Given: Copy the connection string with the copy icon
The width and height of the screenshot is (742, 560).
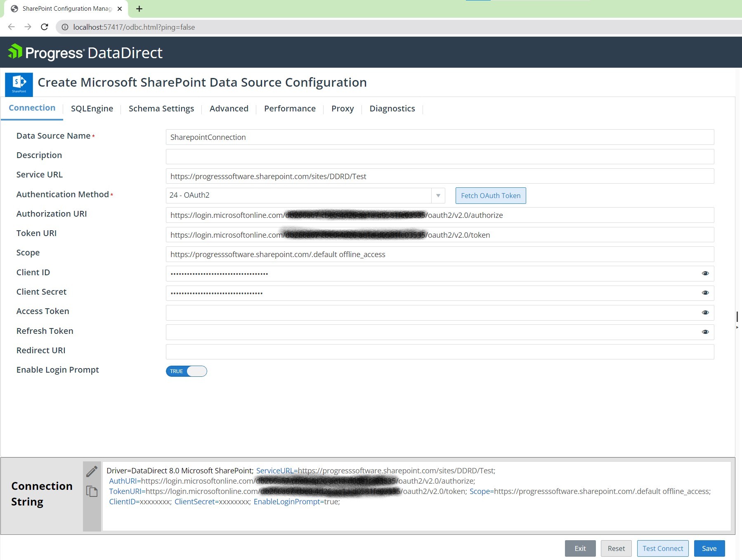Looking at the screenshot, I should pos(92,491).
